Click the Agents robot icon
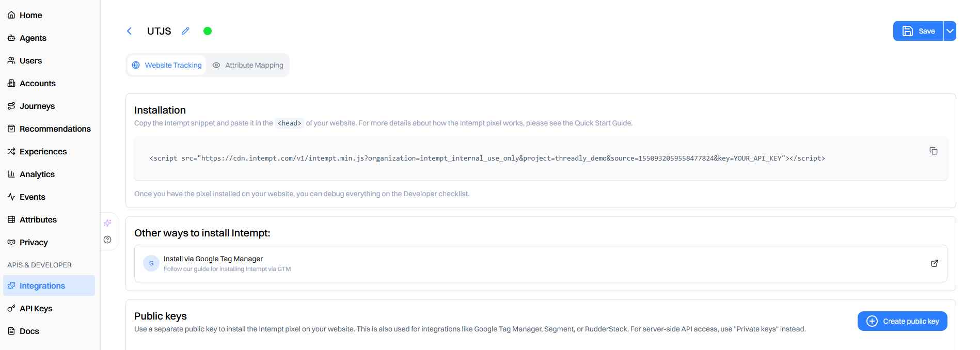The image size is (980, 350). pos(11,38)
